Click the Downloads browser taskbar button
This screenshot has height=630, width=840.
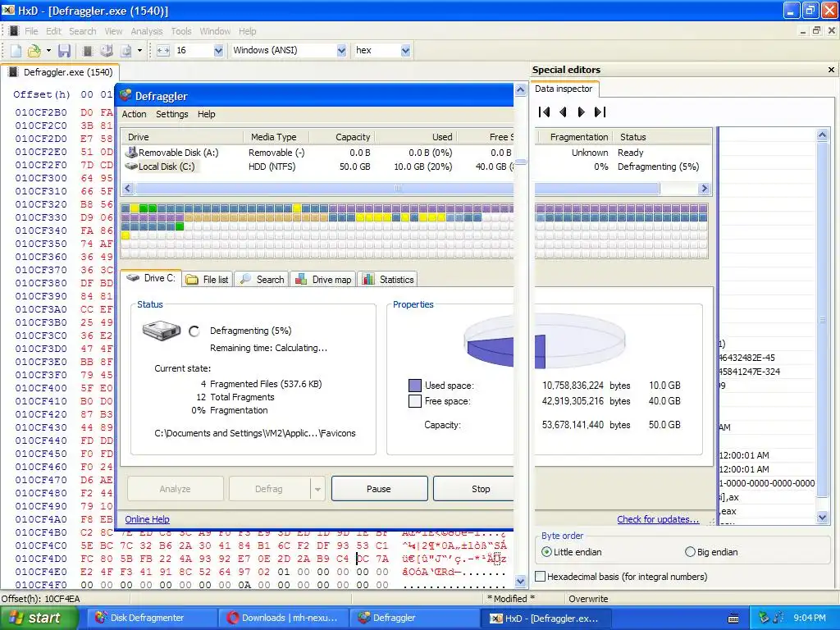tap(283, 618)
